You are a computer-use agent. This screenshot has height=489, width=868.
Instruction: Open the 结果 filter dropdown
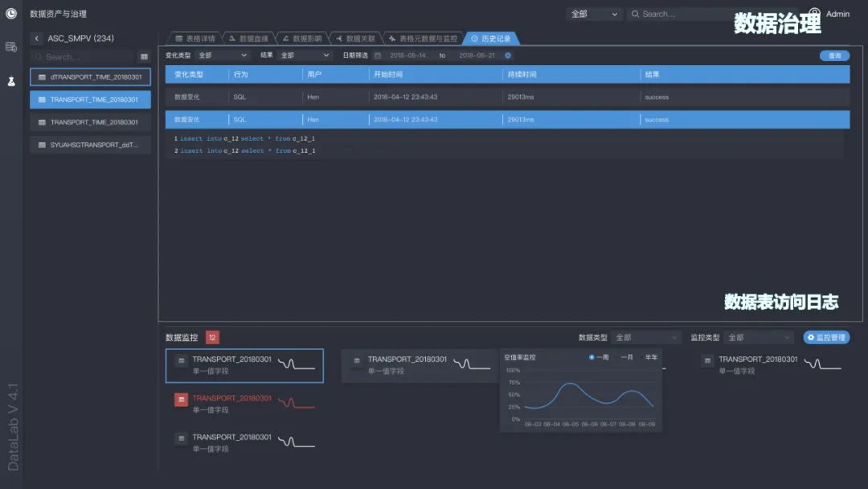305,55
